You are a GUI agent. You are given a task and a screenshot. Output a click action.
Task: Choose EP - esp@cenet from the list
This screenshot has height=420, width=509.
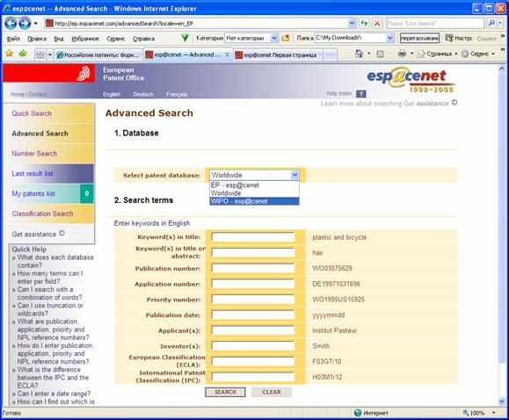(254, 185)
